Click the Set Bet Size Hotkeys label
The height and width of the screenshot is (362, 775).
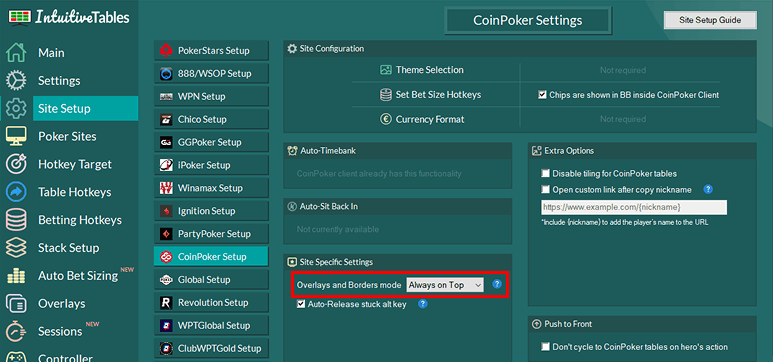(438, 94)
